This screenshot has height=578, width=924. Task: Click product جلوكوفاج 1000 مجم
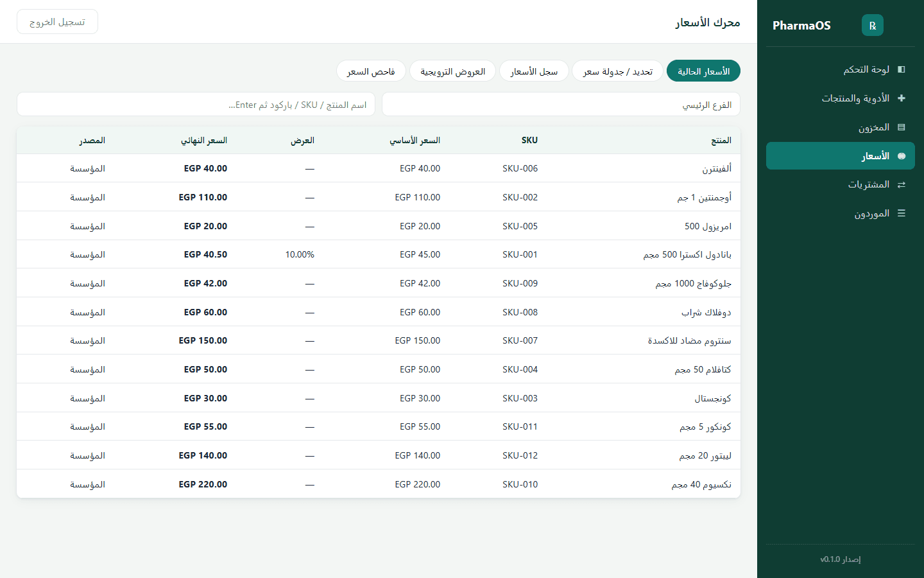(694, 283)
